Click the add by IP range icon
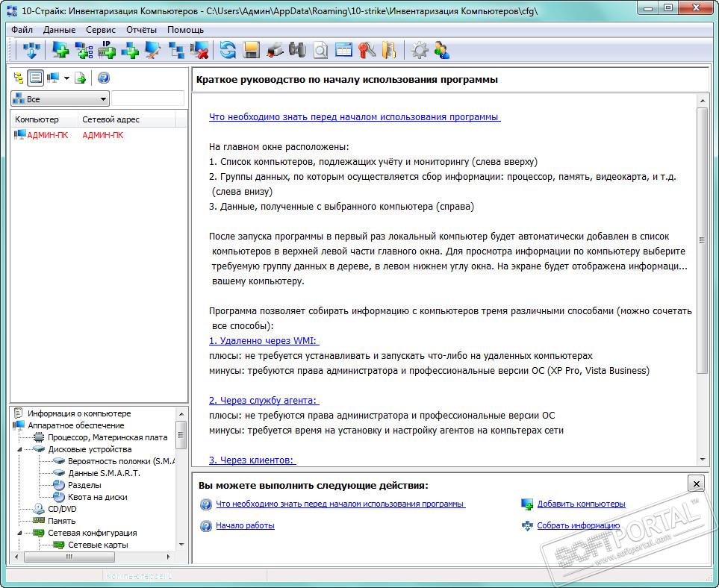Image resolution: width=719 pixels, height=588 pixels. [107, 50]
